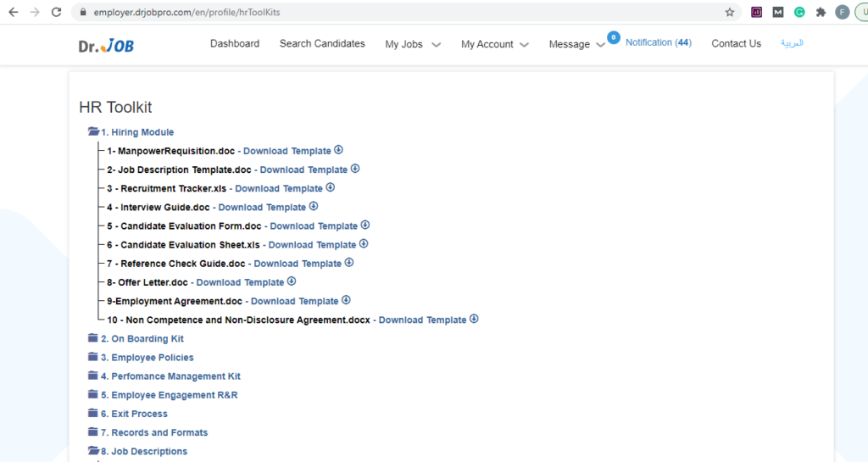Image resolution: width=868 pixels, height=462 pixels.
Task: Click the Dr.Job logo
Action: (106, 46)
